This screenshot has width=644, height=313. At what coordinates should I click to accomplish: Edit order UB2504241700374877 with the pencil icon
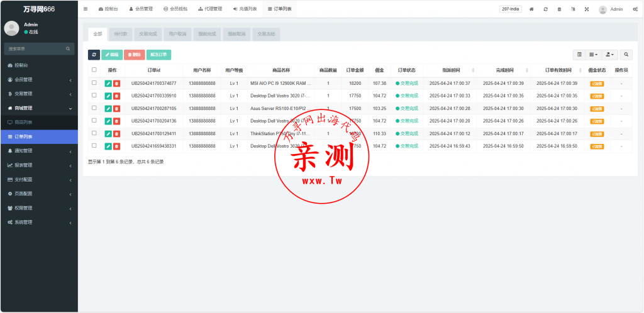point(108,83)
